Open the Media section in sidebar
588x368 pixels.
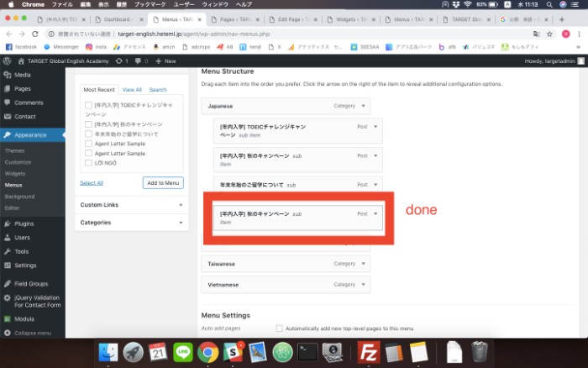tap(22, 75)
